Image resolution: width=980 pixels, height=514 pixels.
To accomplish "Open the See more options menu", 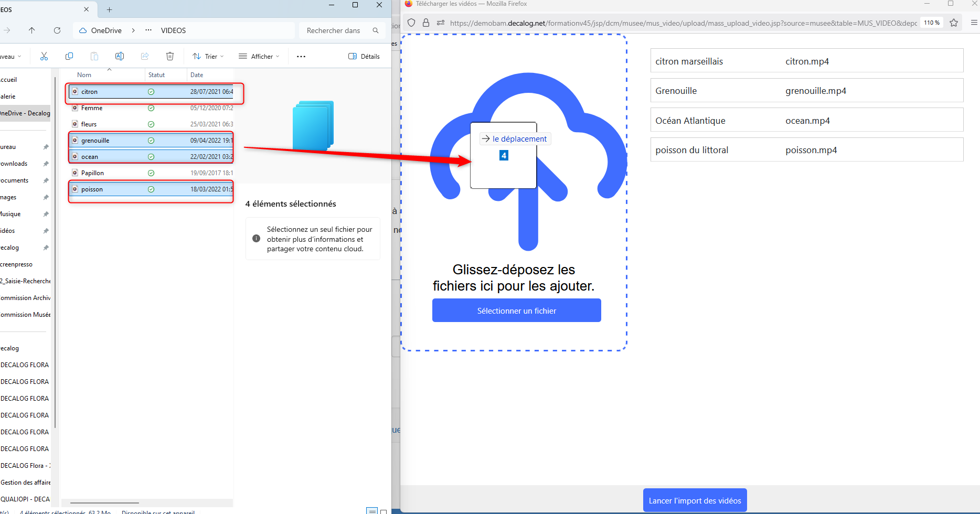I will (x=301, y=56).
